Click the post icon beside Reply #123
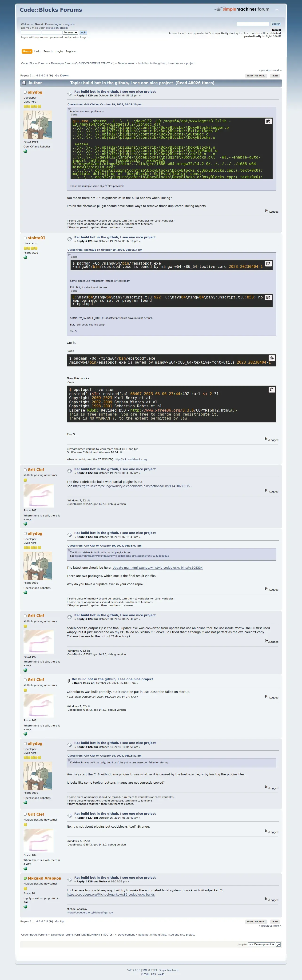Screen dimensions: 302x980 point(70,535)
